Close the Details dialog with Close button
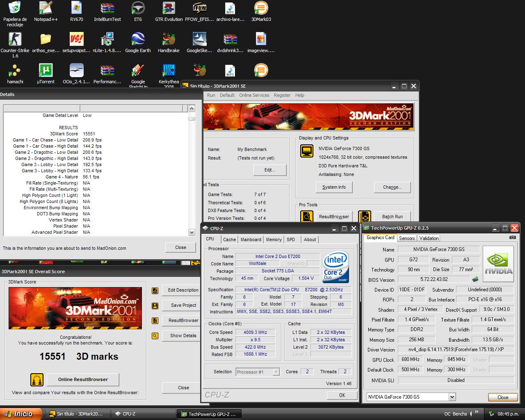The width and height of the screenshot is (525, 420). [x=180, y=247]
